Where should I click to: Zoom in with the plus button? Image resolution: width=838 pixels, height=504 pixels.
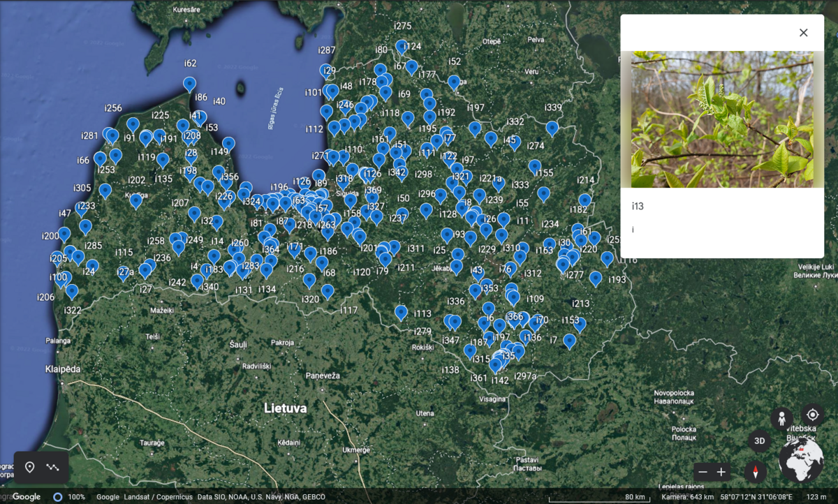coord(721,472)
